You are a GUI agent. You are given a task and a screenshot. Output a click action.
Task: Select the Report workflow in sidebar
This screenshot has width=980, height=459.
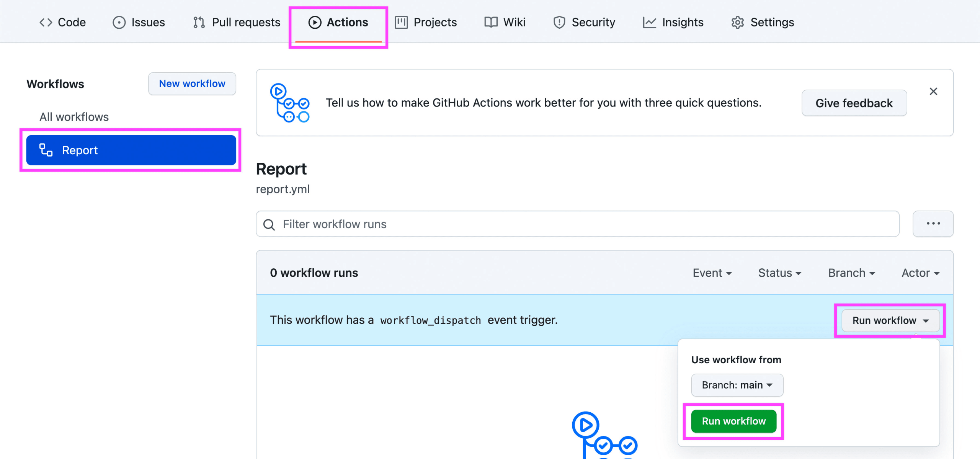[x=131, y=150]
